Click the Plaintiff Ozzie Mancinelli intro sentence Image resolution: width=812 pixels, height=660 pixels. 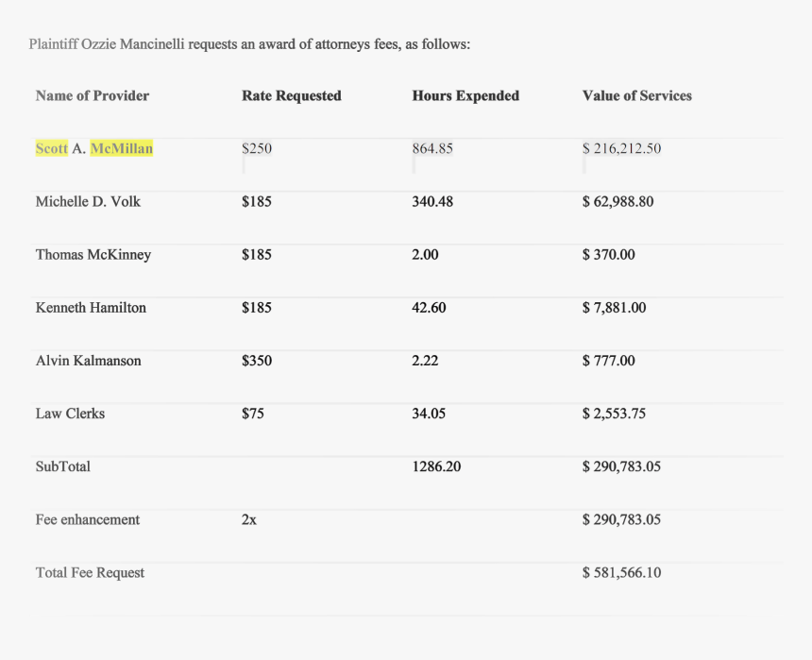pyautogui.click(x=249, y=44)
